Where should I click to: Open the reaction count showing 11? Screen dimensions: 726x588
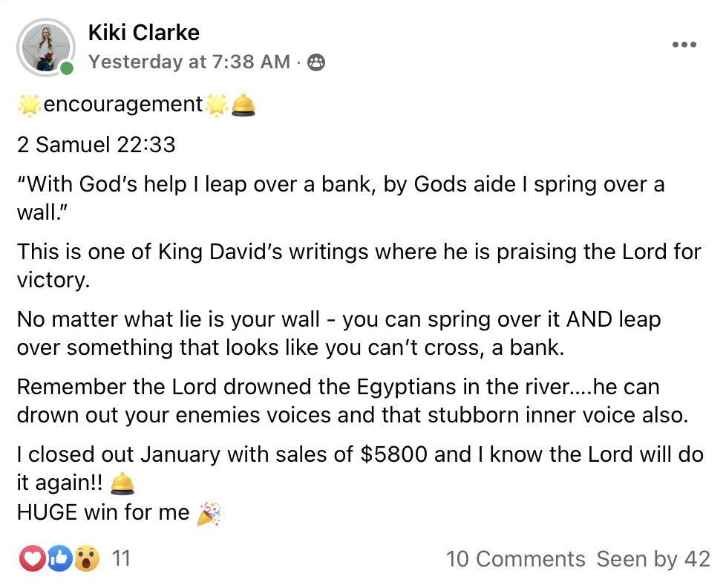point(121,558)
